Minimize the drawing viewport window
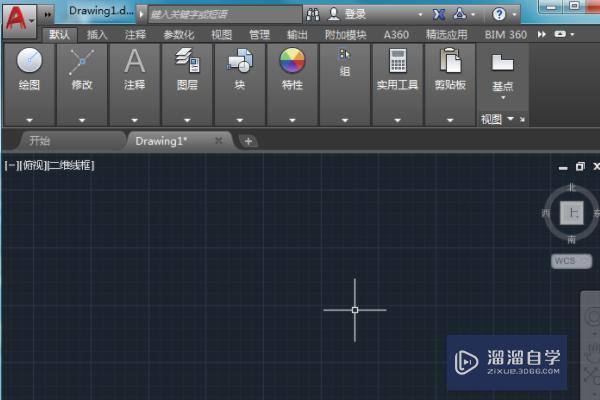The image size is (600, 400). pyautogui.click(x=563, y=168)
